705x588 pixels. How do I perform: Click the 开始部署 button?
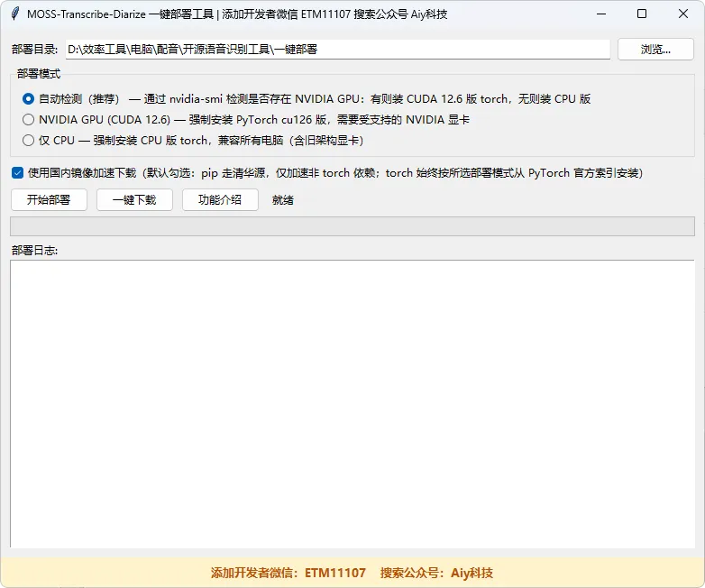tap(49, 199)
